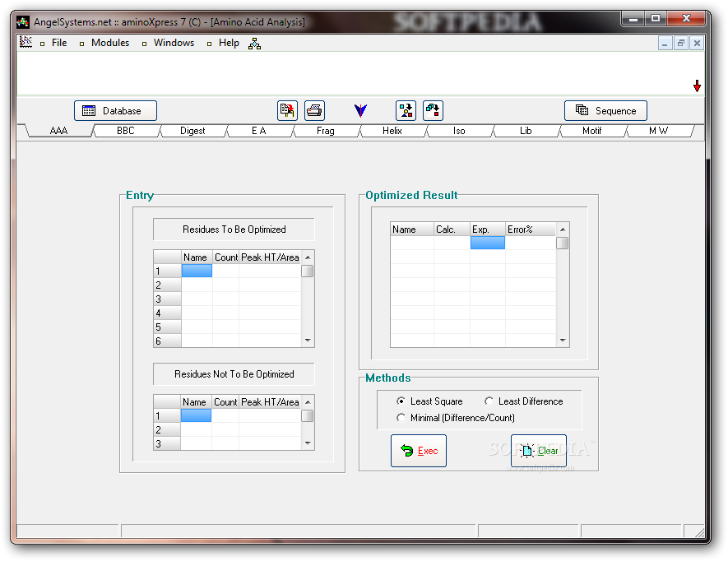Restore the inner Amino Acid Analysis window
The image size is (728, 561).
pyautogui.click(x=680, y=44)
